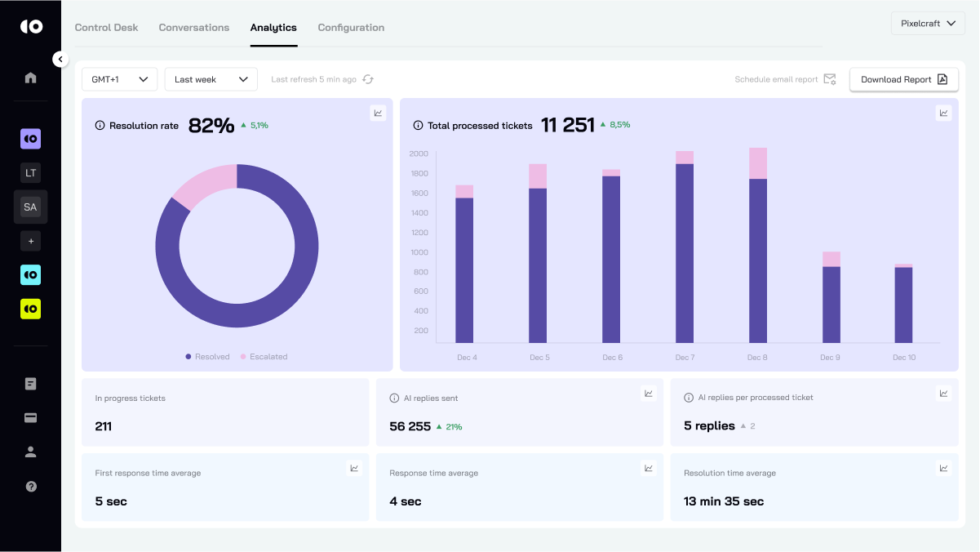Toggle the Resolved legend item
This screenshot has width=980, height=552.
(x=207, y=357)
